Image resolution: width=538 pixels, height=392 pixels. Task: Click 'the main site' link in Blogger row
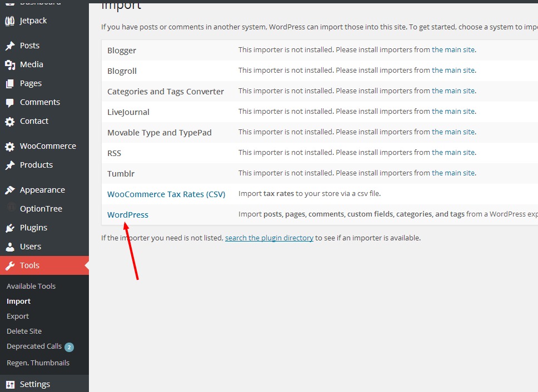pos(454,49)
